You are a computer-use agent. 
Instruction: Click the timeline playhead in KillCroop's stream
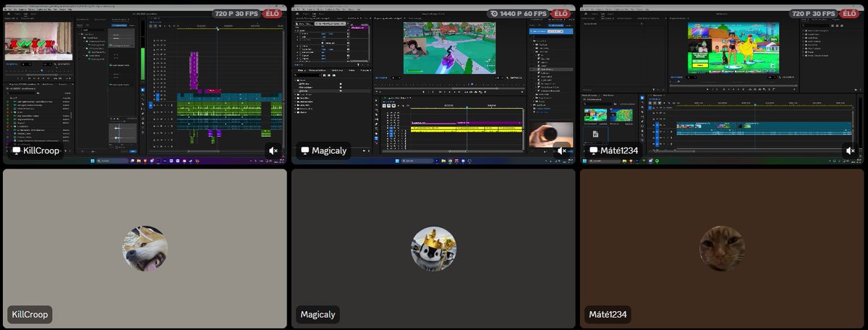218,28
